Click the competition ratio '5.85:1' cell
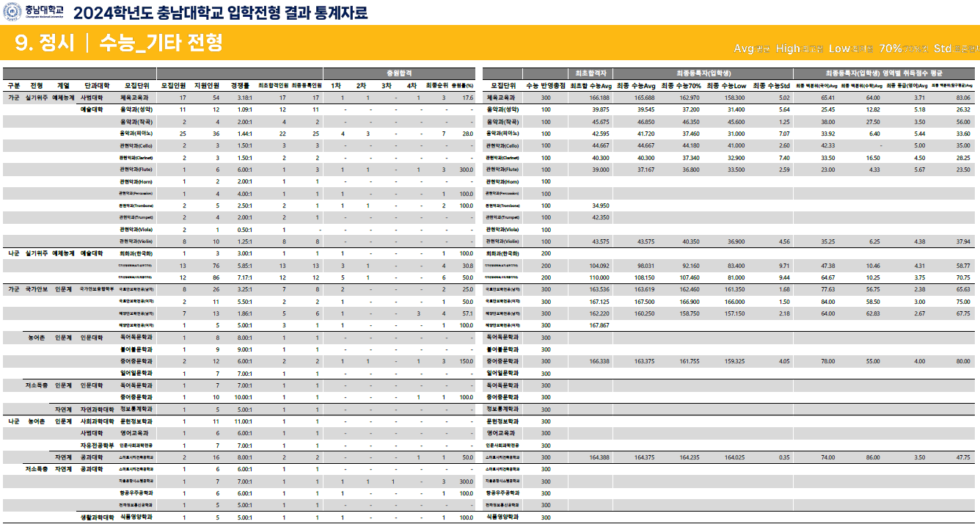980x527 pixels. point(245,265)
